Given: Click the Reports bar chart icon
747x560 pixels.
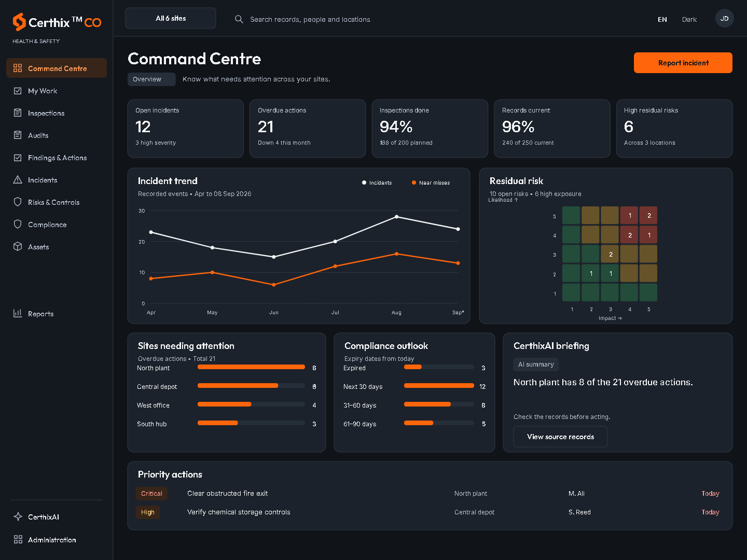Looking at the screenshot, I should tap(18, 313).
